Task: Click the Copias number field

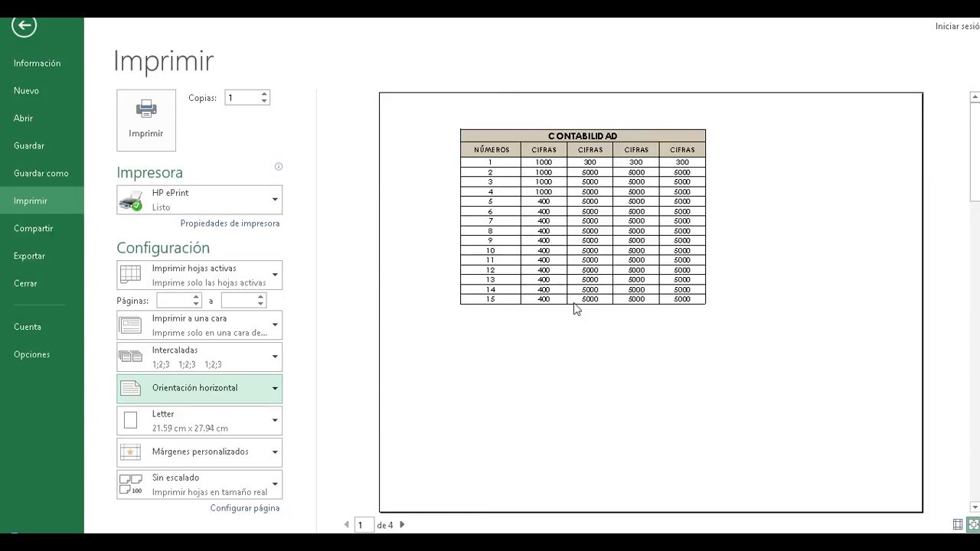Action: 242,98
